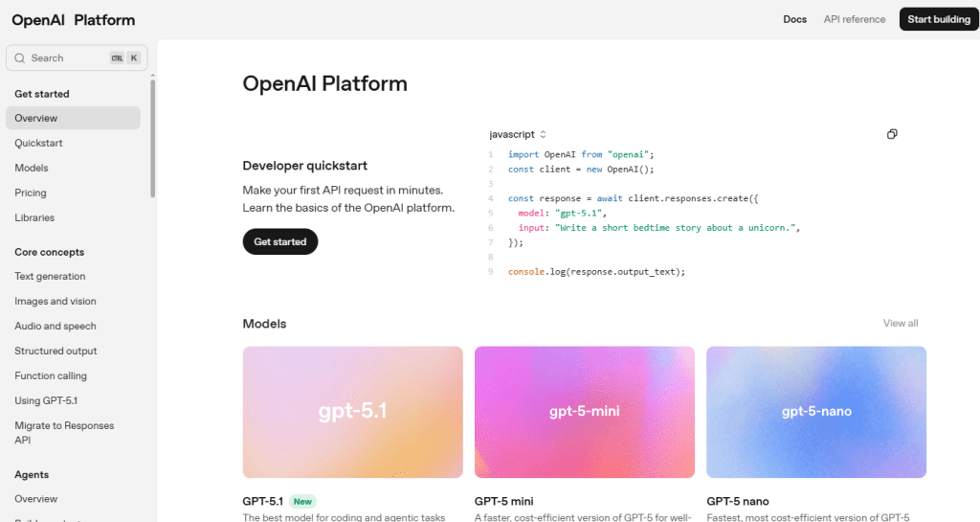Open the Quickstart sidebar item
The width and height of the screenshot is (980, 522).
[38, 143]
